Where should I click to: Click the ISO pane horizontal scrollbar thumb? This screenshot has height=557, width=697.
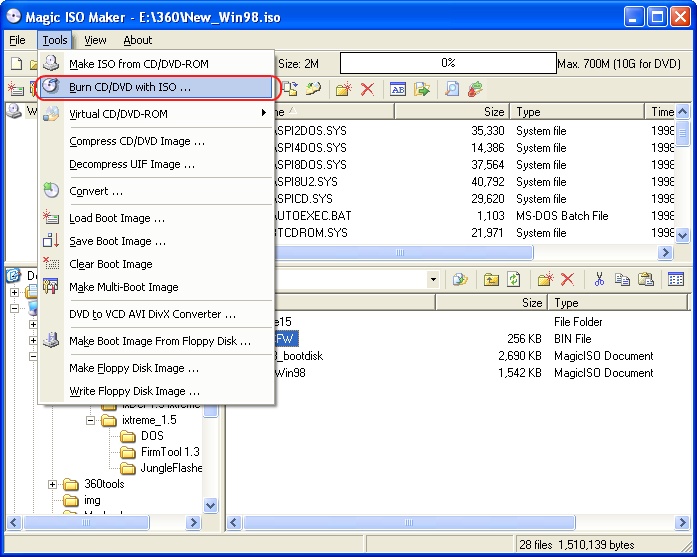pyautogui.click(x=404, y=252)
